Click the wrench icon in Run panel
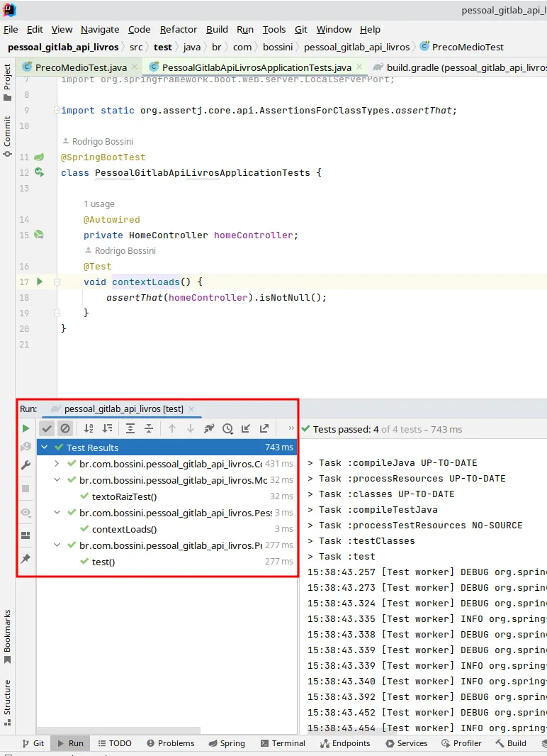Screen dimensions: 547x756 tap(26, 465)
